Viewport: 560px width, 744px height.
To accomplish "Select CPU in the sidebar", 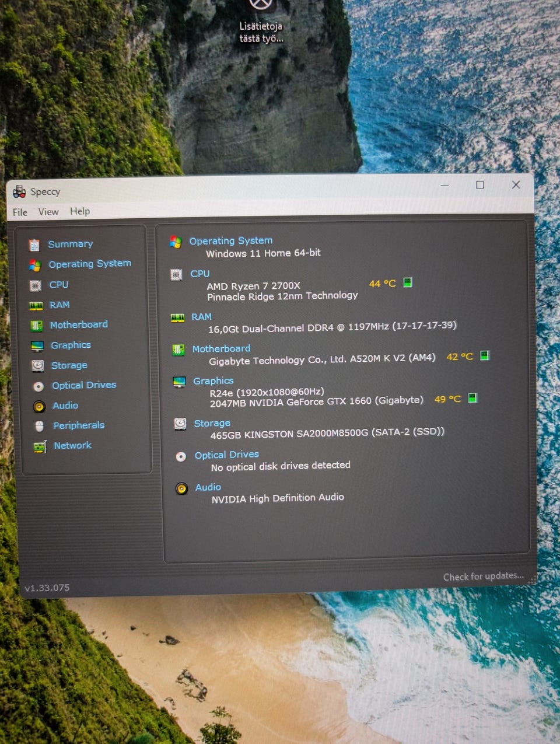I will [x=59, y=285].
